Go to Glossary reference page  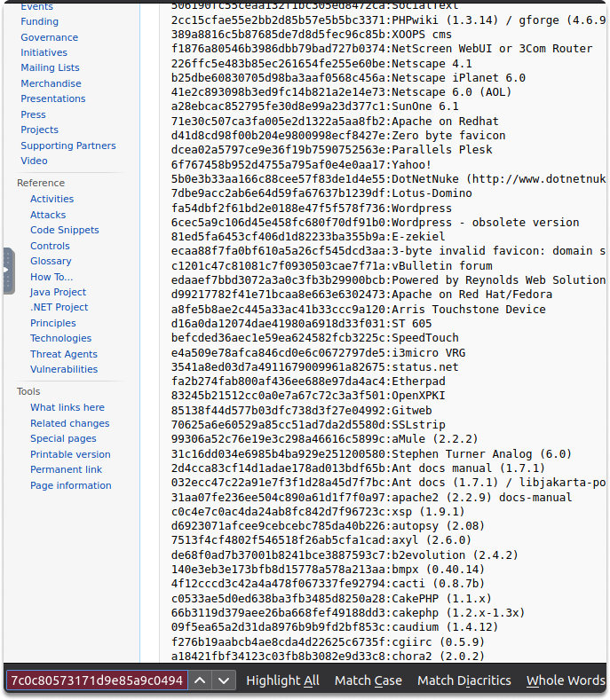point(51,261)
